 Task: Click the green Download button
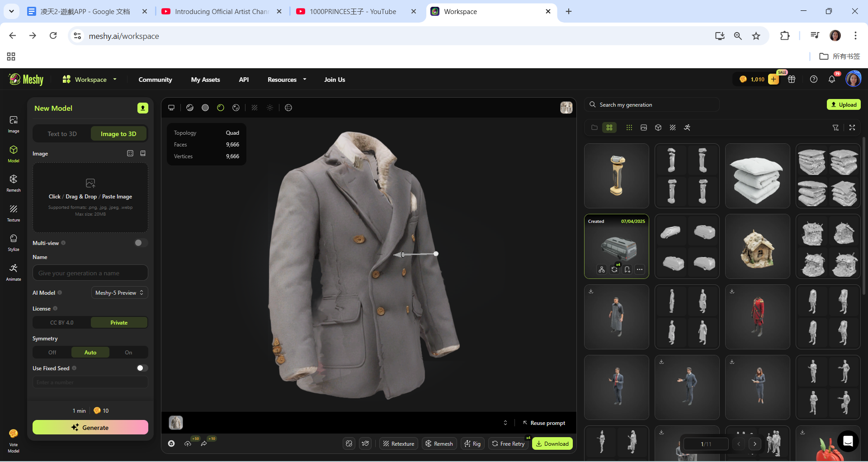click(x=552, y=444)
